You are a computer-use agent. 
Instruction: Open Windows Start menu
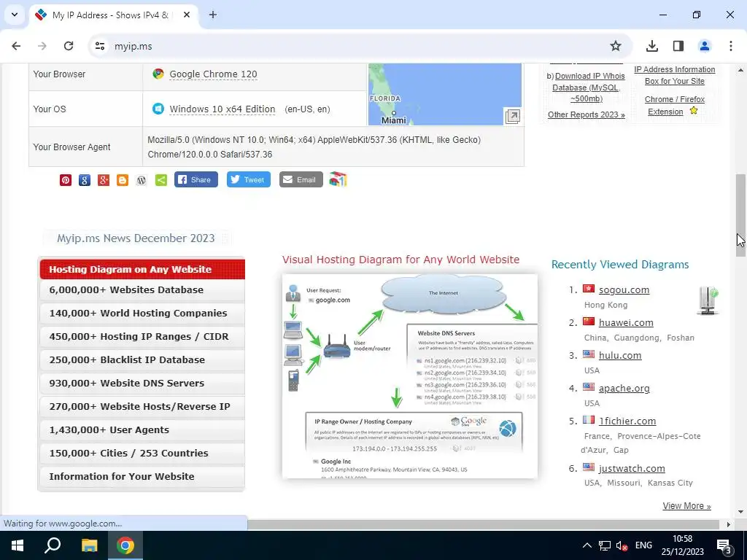point(18,545)
